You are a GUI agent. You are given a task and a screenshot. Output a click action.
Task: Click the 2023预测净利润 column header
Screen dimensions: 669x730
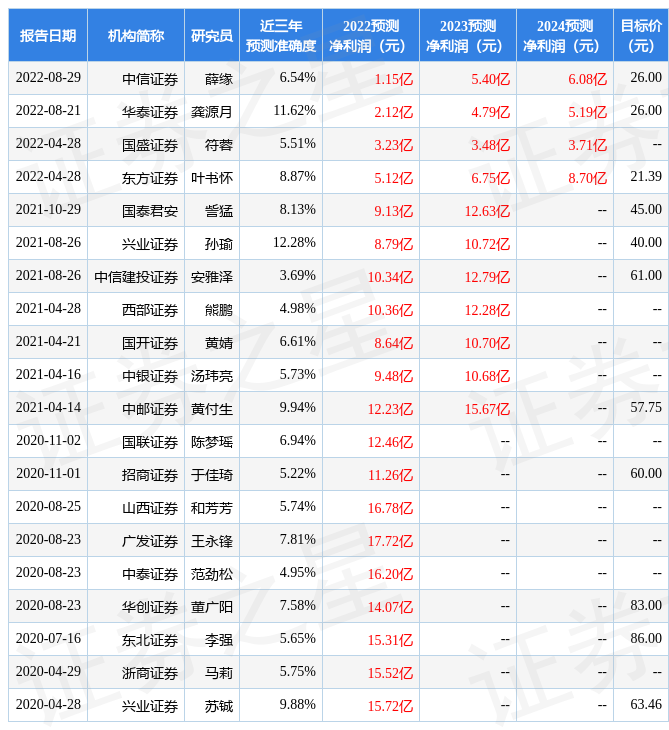click(x=468, y=35)
